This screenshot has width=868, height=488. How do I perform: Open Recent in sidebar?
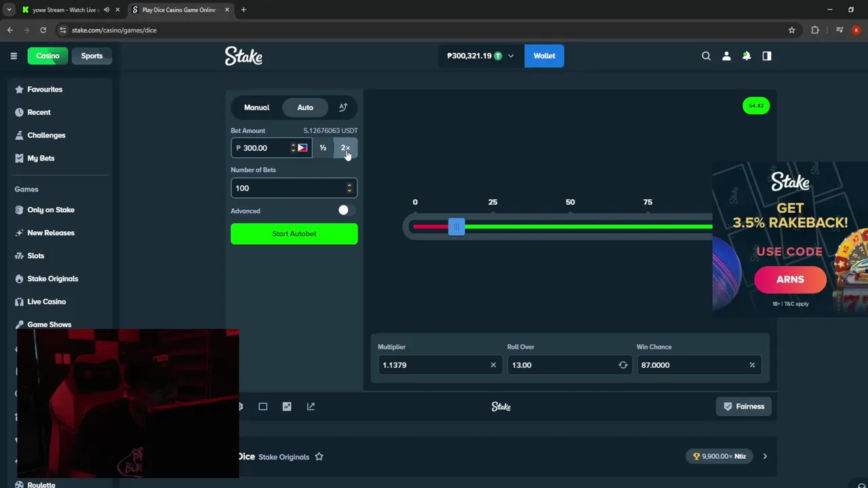(39, 112)
